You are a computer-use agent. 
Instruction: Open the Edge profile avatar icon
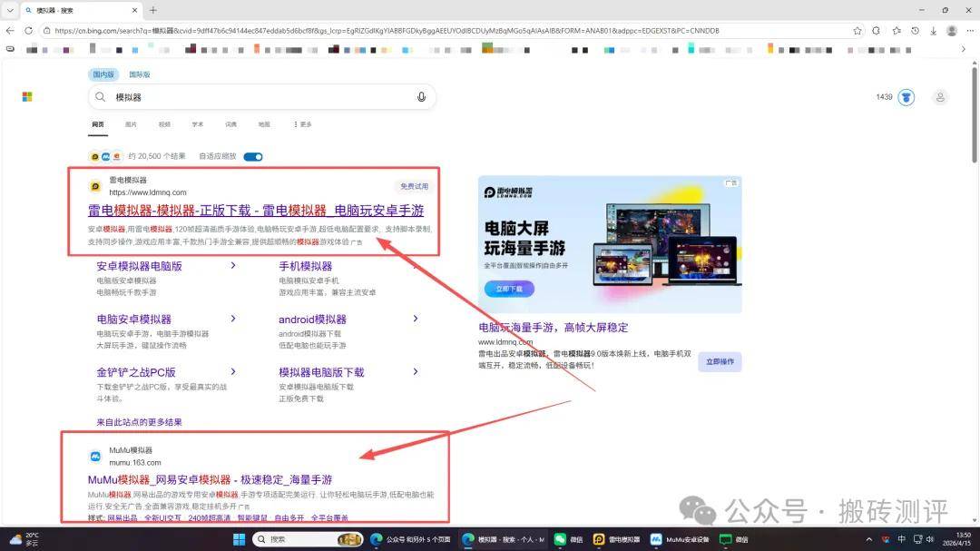tap(951, 30)
